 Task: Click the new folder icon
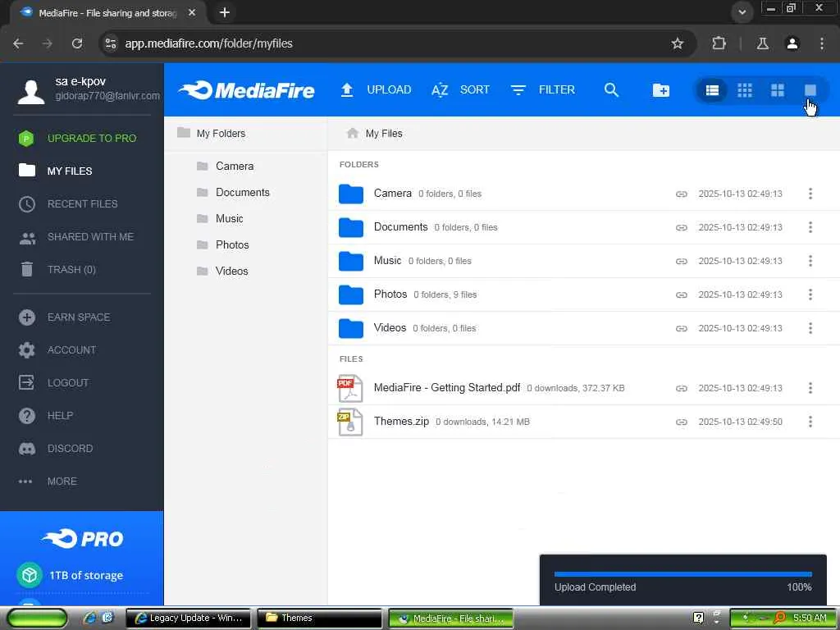(x=661, y=90)
